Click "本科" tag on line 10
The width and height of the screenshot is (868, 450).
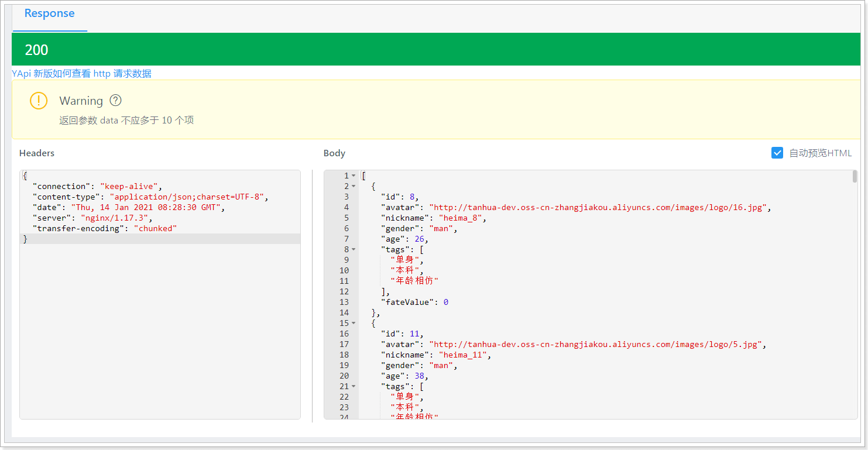(404, 270)
